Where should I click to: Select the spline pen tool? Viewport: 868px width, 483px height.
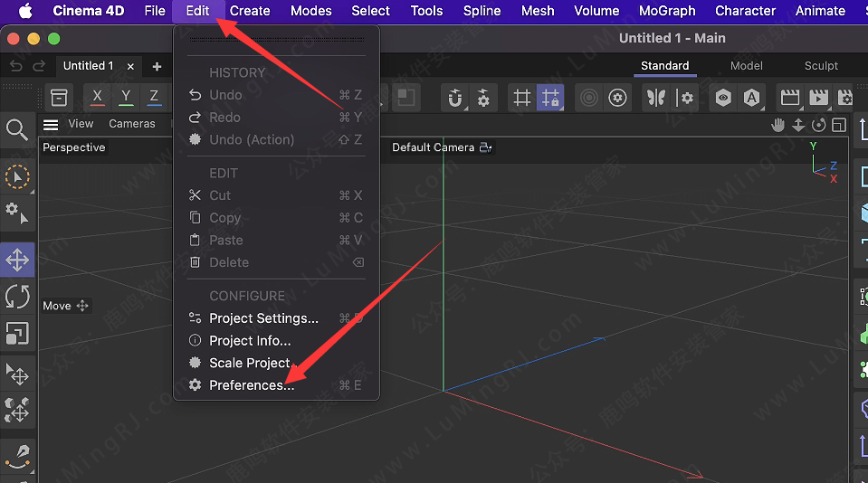(x=17, y=457)
